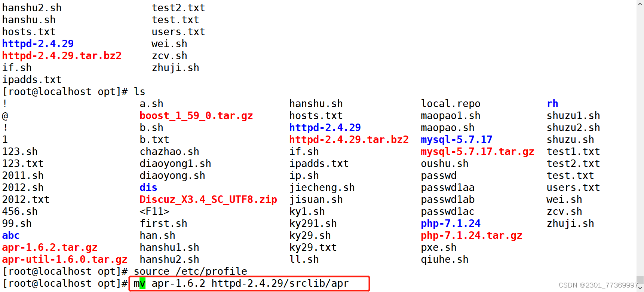Select the php-7.1.24.tar.gz archive name
The image size is (644, 292).
(472, 235)
